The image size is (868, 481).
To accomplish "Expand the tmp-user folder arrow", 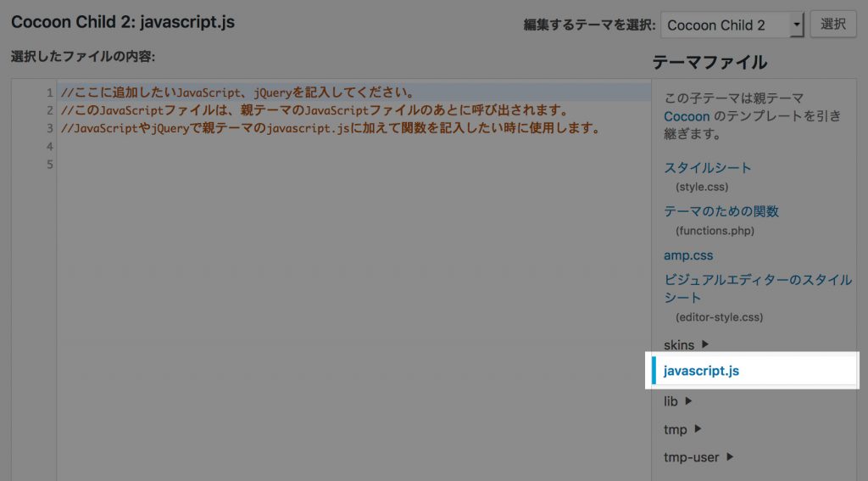I will (x=730, y=457).
